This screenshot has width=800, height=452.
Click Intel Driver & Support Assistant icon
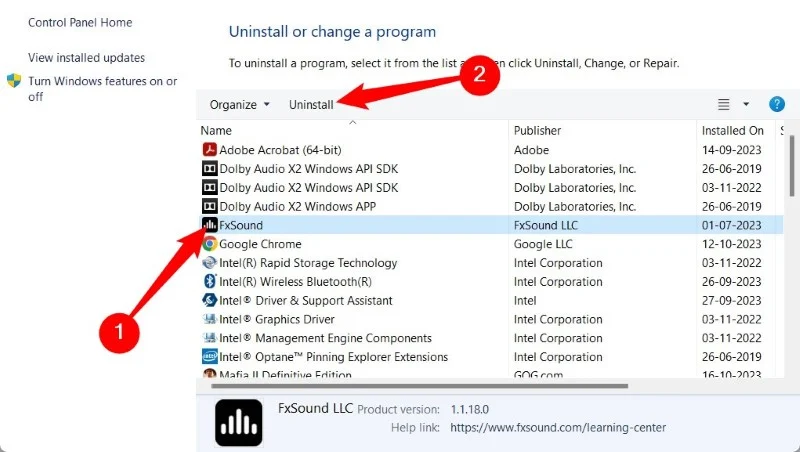(210, 300)
